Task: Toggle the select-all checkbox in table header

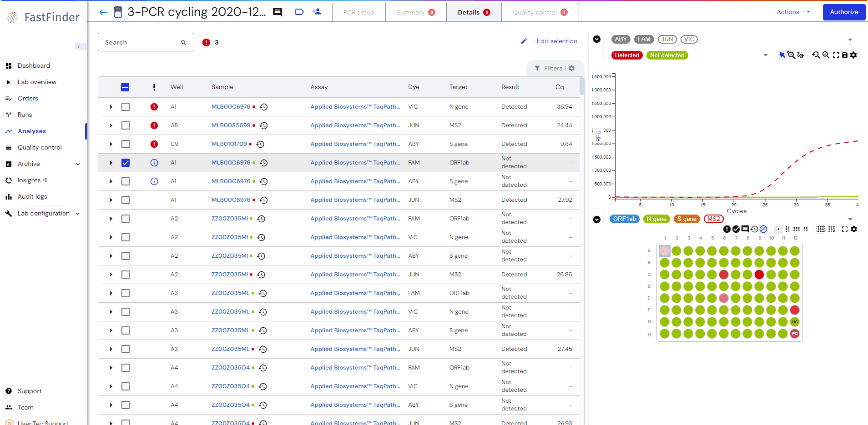Action: [x=125, y=87]
